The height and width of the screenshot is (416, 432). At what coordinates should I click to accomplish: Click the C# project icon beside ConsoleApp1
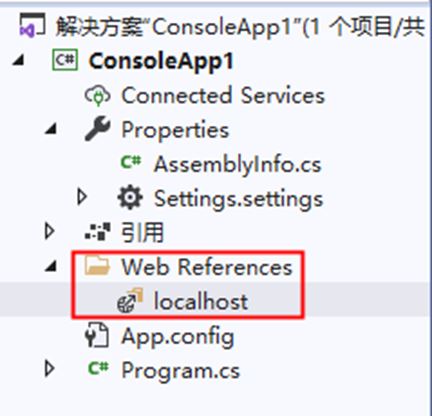point(65,60)
